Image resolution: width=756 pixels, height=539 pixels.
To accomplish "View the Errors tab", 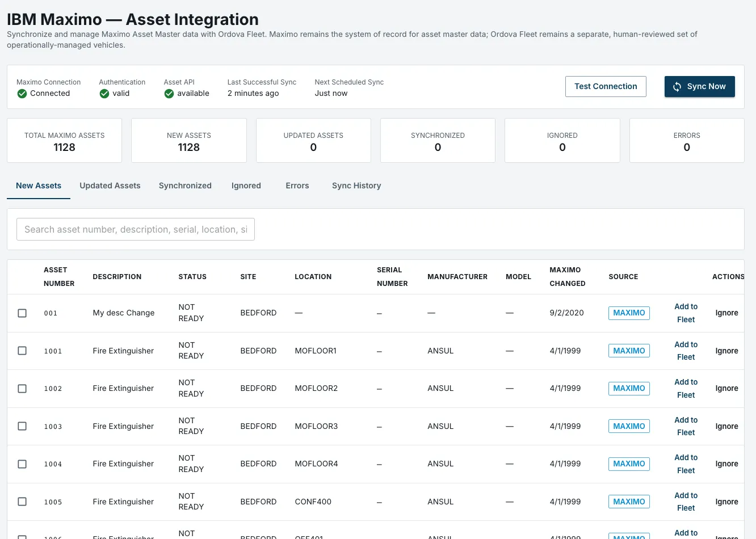I will click(297, 186).
